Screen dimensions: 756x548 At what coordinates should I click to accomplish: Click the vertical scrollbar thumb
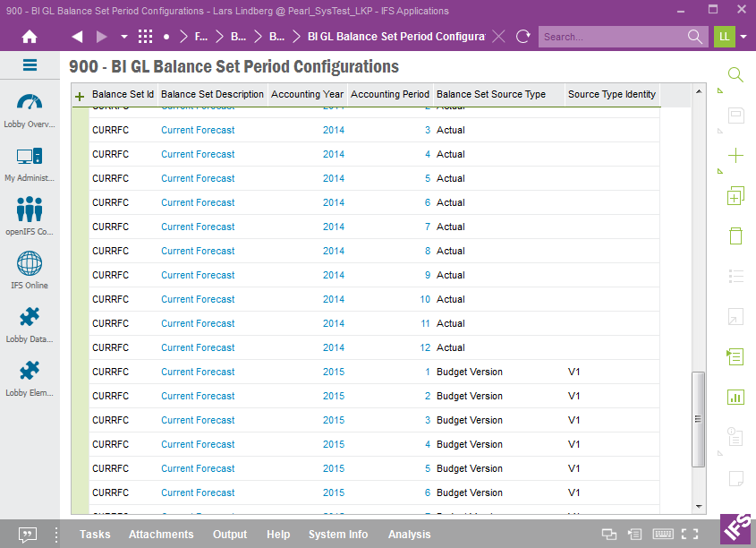698,419
